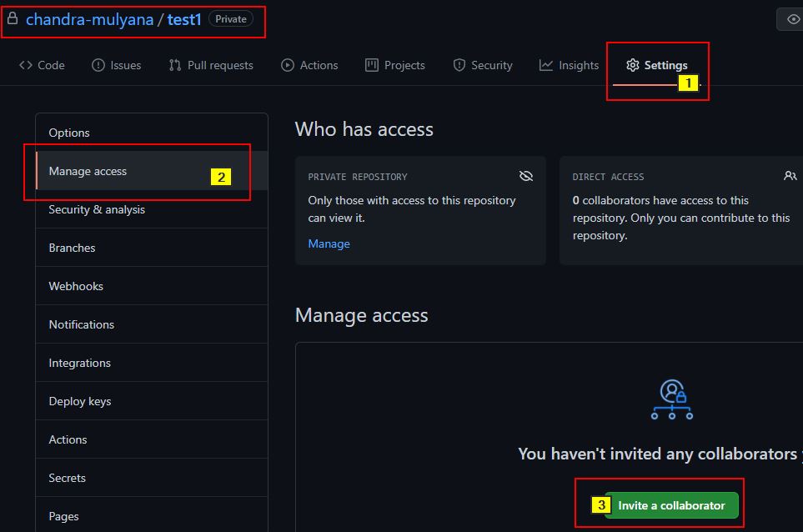This screenshot has width=803, height=532.
Task: Open Deploy keys settings
Action: (80, 401)
